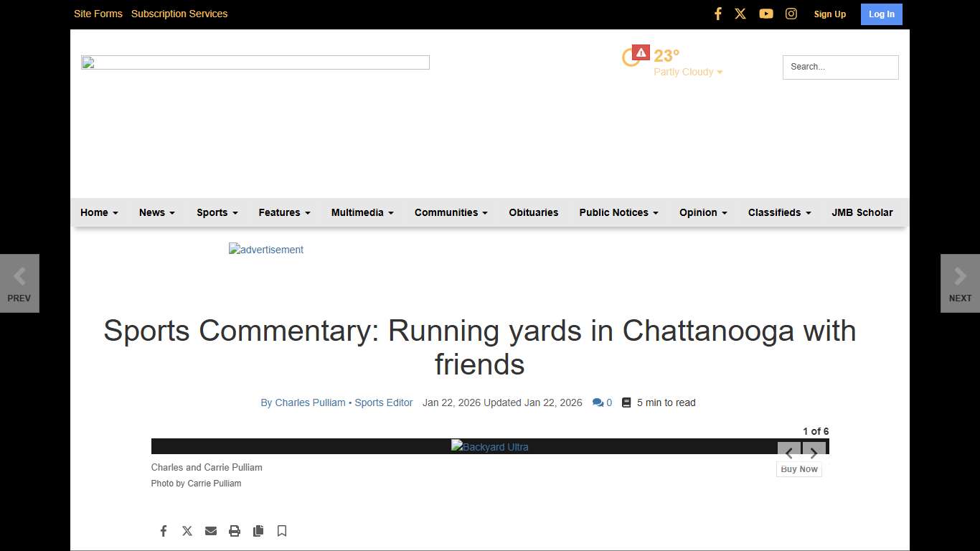Expand the Classifieds dropdown
Image resolution: width=980 pixels, height=551 pixels.
coord(779,212)
